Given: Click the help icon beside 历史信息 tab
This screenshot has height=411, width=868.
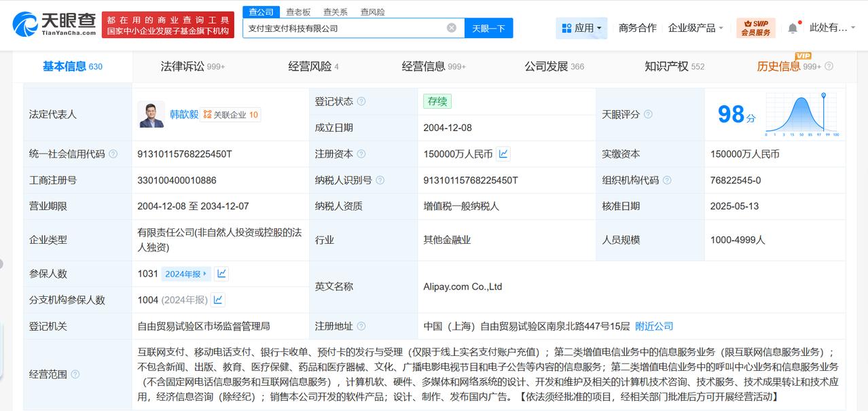Looking at the screenshot, I should (x=829, y=67).
